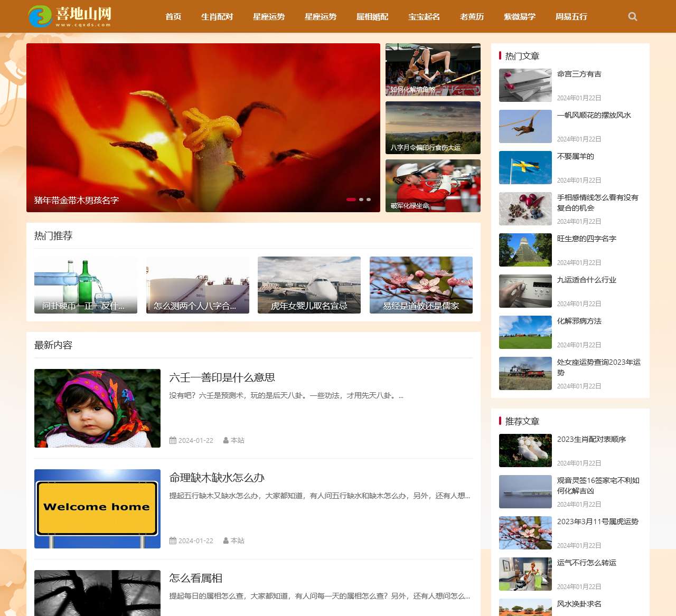
Task: Open hot article 九运适合什么行业
Action: coord(587,280)
